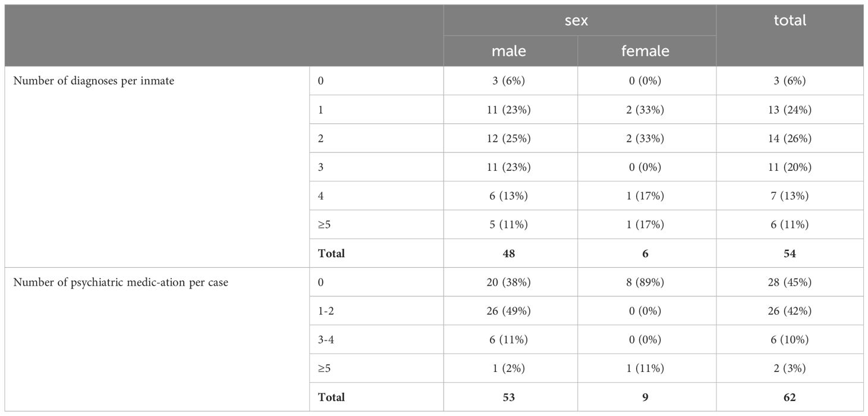Click the 'total' column header

click(x=790, y=20)
